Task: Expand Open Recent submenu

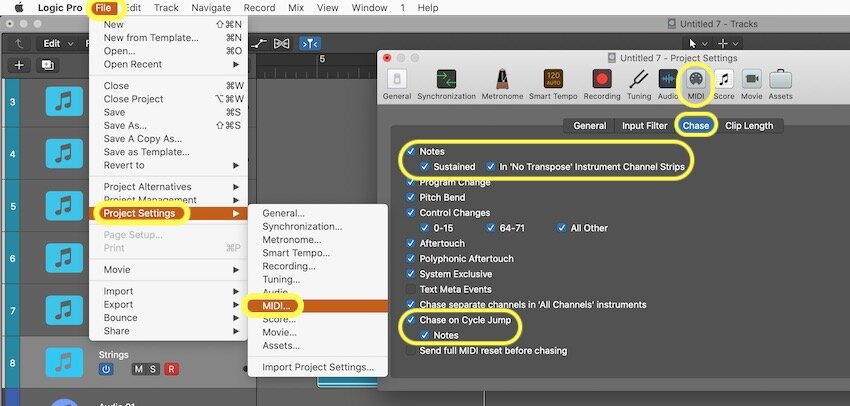Action: [170, 64]
